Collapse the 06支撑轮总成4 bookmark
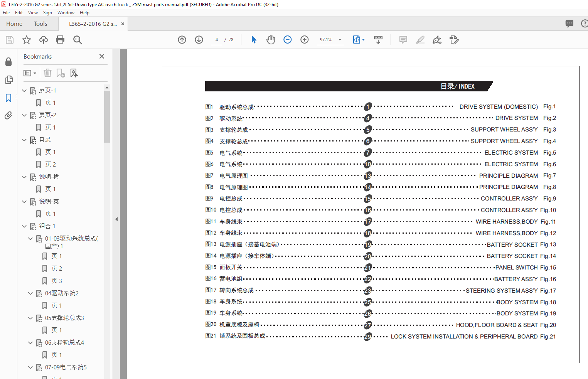588x379 pixels. pos(30,343)
